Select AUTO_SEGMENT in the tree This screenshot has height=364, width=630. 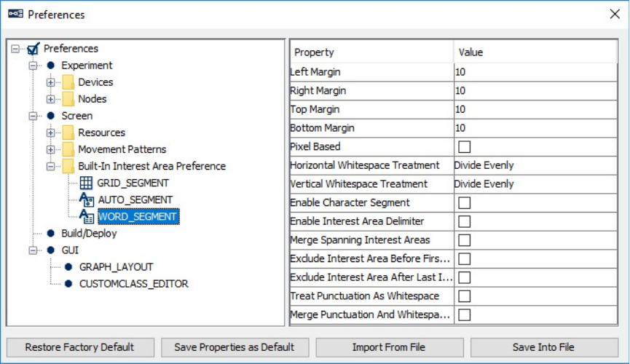point(135,199)
